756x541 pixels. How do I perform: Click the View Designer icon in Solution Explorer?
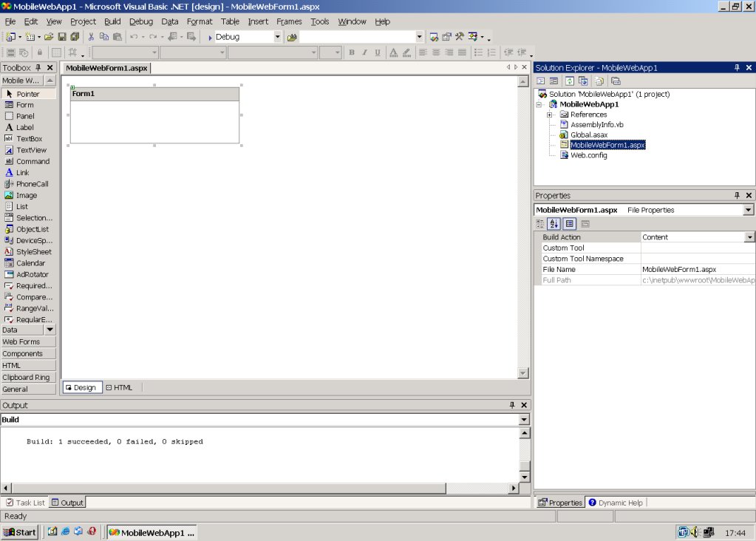[x=554, y=81]
